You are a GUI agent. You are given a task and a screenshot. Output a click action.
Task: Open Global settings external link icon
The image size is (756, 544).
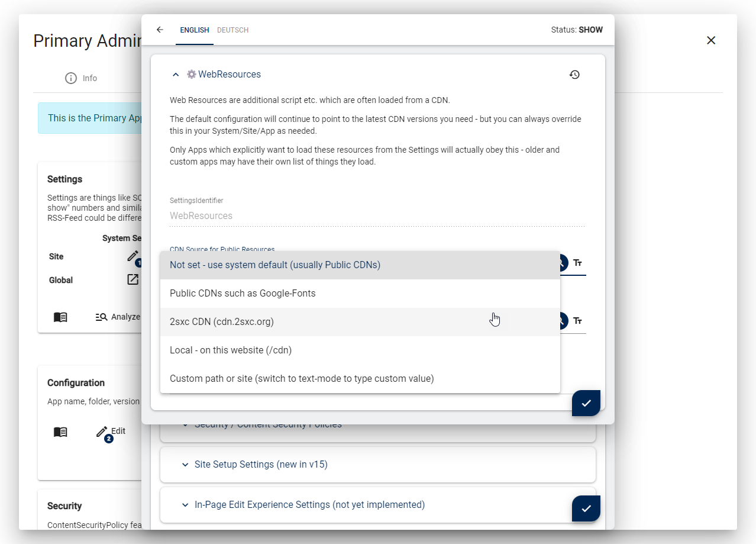(x=133, y=279)
